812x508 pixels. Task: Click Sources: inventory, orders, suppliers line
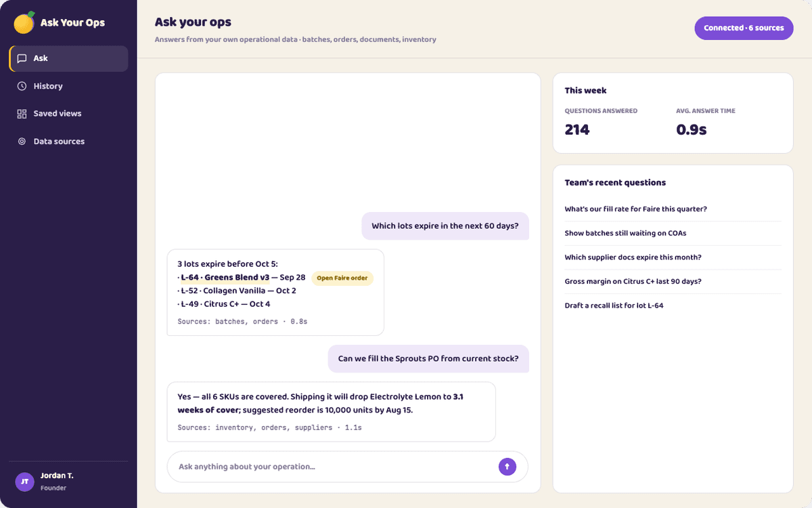pyautogui.click(x=269, y=427)
